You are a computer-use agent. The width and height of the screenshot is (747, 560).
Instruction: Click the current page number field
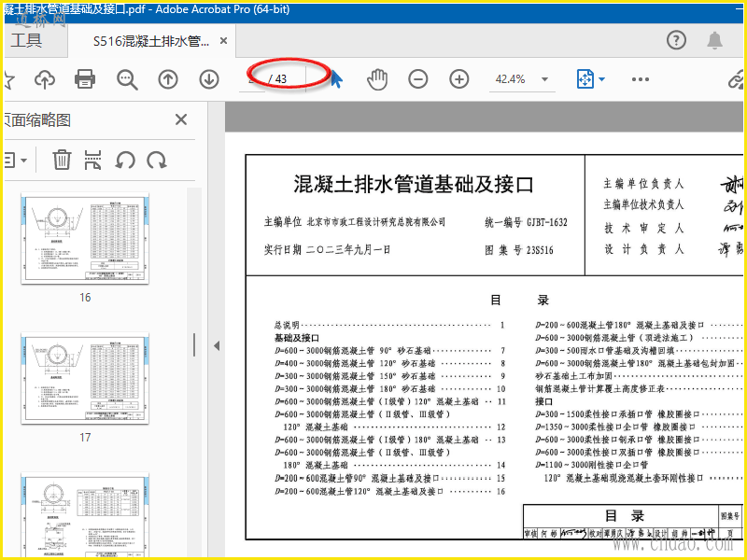click(252, 79)
